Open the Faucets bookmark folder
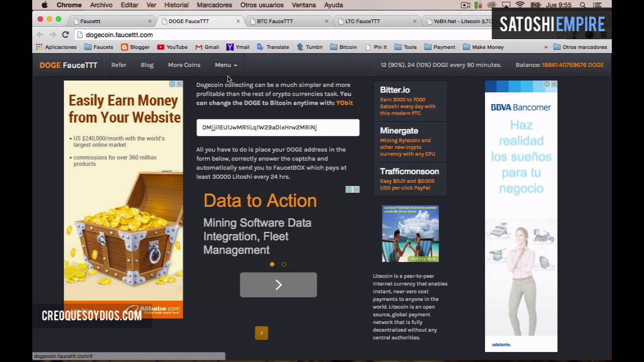 click(x=99, y=47)
